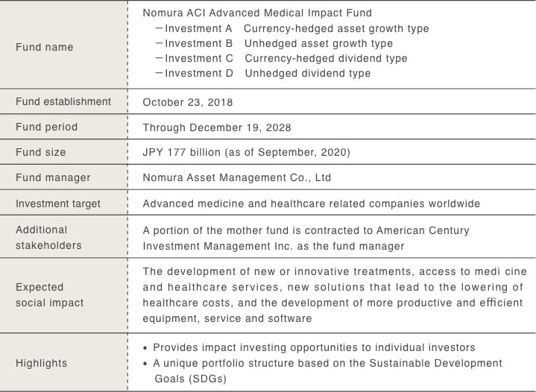This screenshot has height=392, width=536.
Task: Select the Investment A currency-hedged asset growth line
Action: (291, 28)
